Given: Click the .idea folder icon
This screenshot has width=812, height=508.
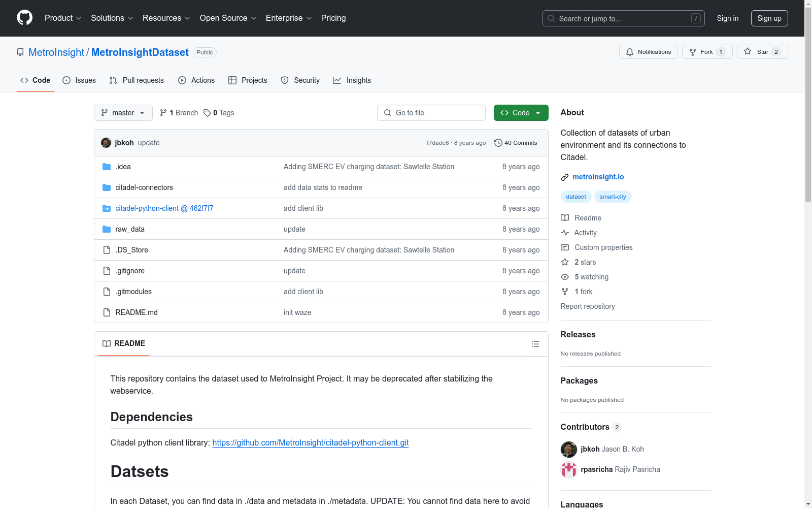Looking at the screenshot, I should [x=107, y=167].
